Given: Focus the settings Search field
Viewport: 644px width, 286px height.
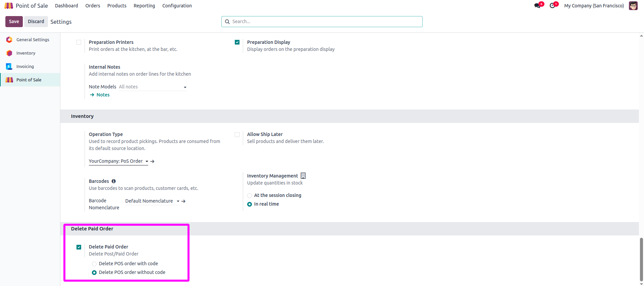Looking at the screenshot, I should (x=322, y=21).
